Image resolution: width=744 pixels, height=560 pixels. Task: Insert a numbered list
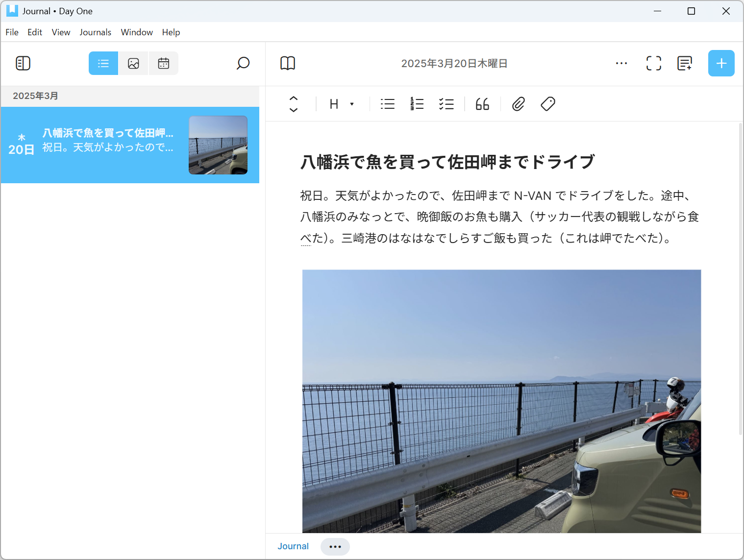(x=417, y=103)
